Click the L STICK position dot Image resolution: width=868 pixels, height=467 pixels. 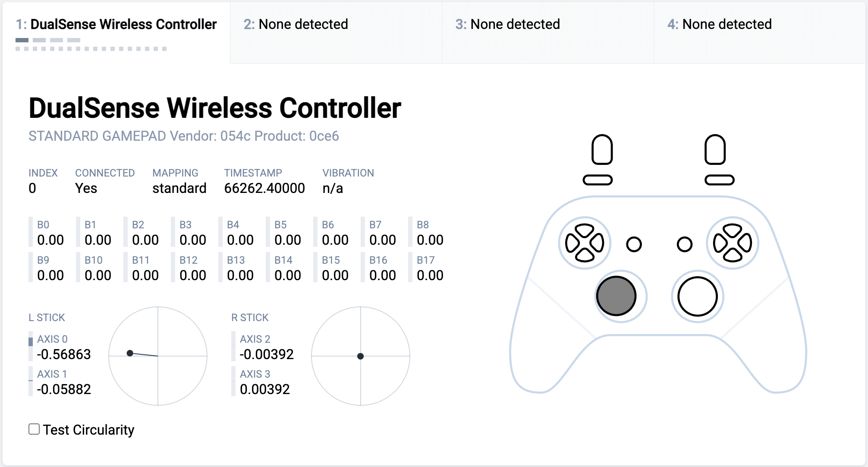[130, 353]
